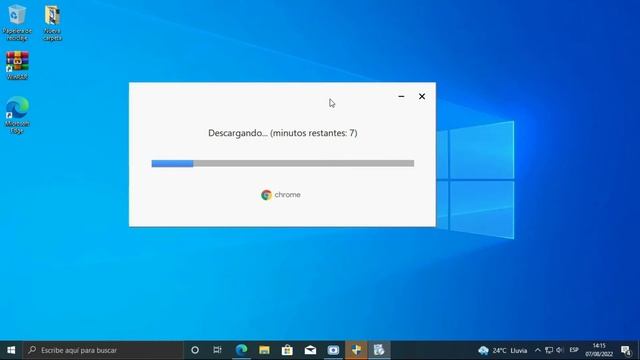Click the Descargando status text
The width and height of the screenshot is (640, 360).
click(x=283, y=133)
